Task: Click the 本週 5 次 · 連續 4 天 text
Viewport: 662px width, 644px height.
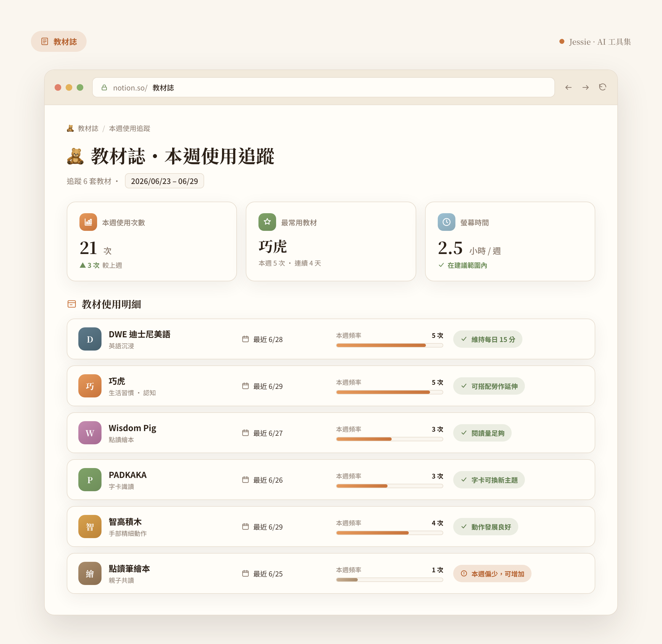Action: point(290,263)
